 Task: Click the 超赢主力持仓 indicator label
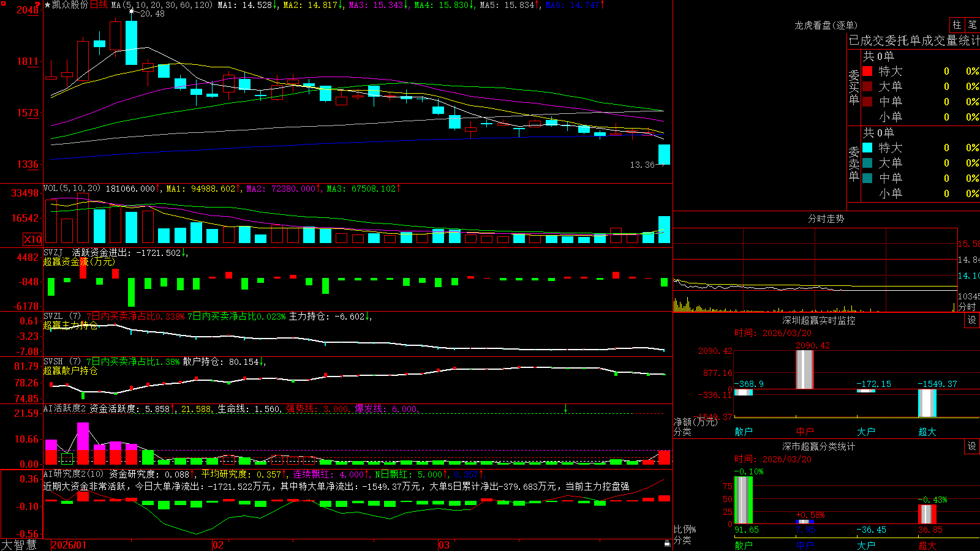pos(70,325)
